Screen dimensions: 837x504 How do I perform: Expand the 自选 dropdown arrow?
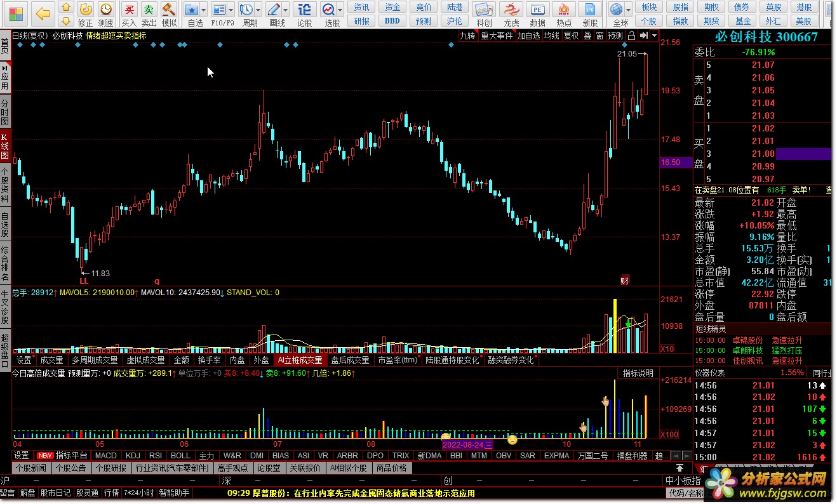pos(203,10)
